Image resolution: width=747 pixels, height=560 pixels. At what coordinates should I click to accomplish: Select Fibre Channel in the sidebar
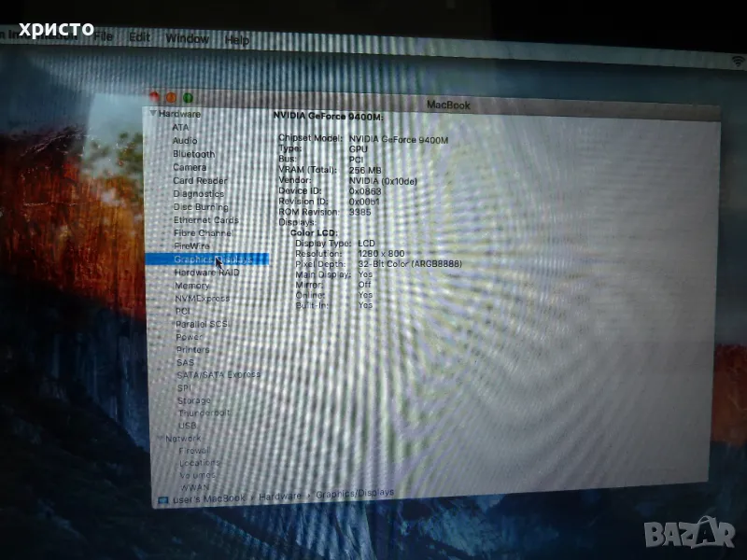point(203,232)
